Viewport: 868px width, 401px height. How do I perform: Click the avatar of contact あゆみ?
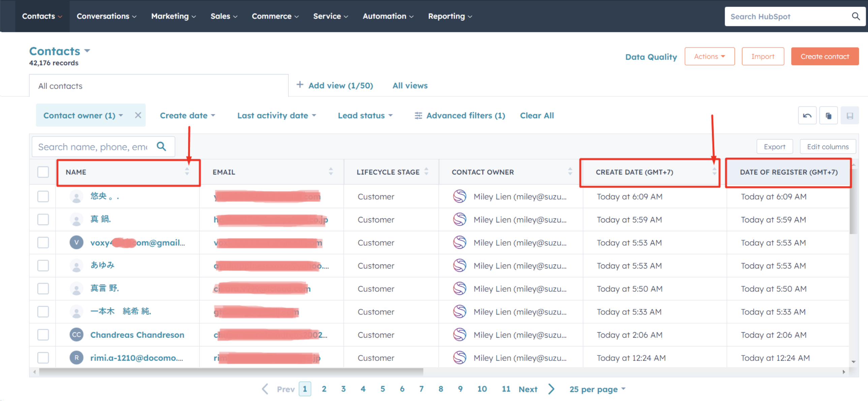click(76, 266)
